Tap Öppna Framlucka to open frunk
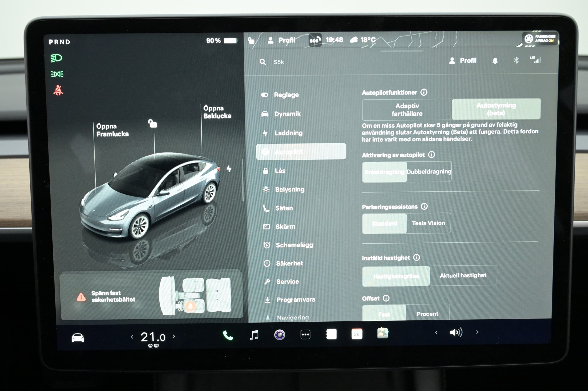 coord(112,130)
